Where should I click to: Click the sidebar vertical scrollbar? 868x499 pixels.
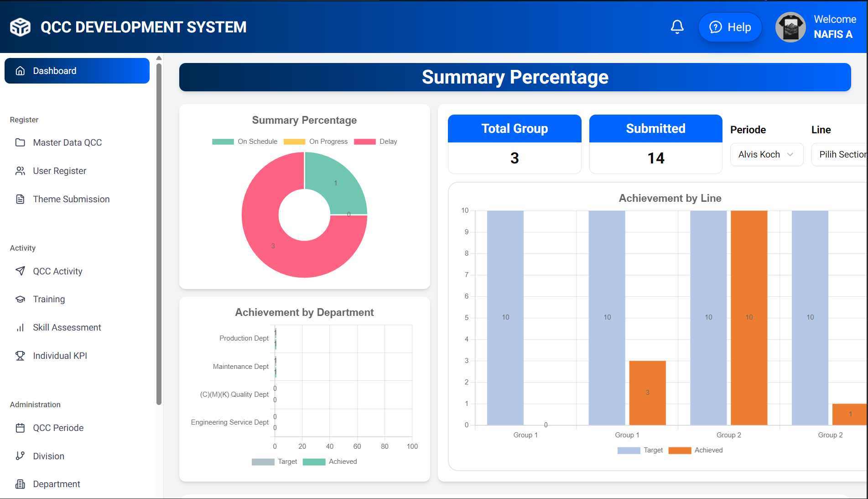point(159,233)
